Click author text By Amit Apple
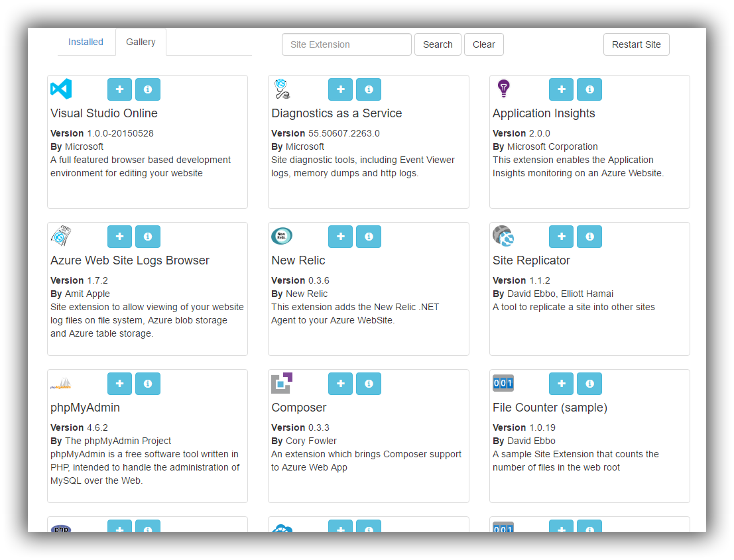734x560 pixels. click(x=80, y=294)
